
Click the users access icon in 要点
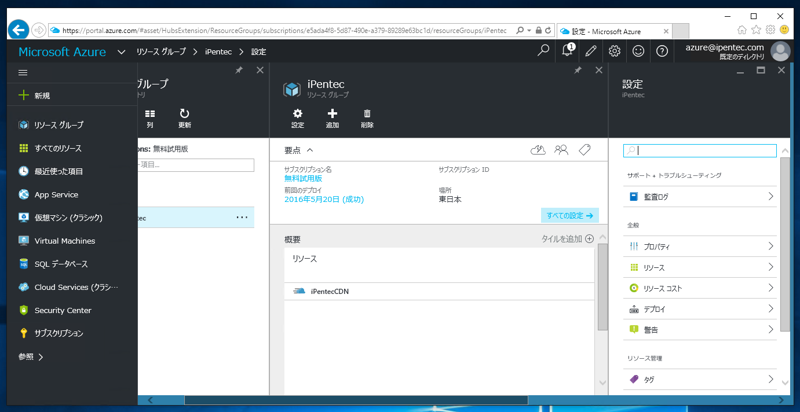click(561, 150)
